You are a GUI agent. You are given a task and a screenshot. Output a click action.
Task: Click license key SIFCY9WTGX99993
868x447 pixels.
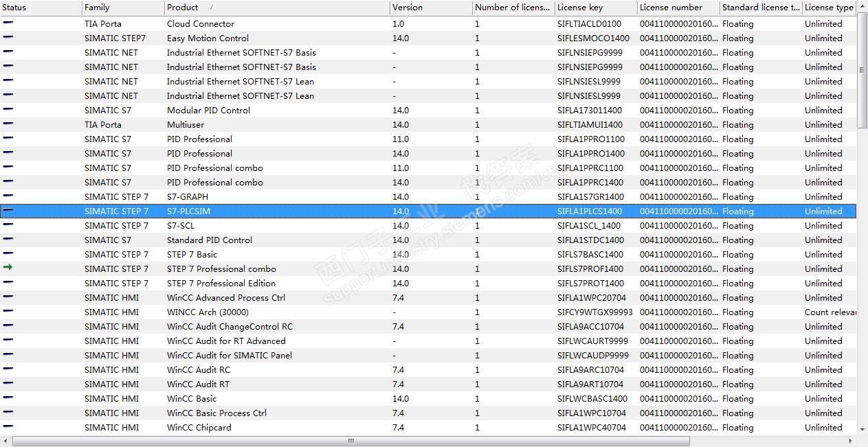click(594, 312)
